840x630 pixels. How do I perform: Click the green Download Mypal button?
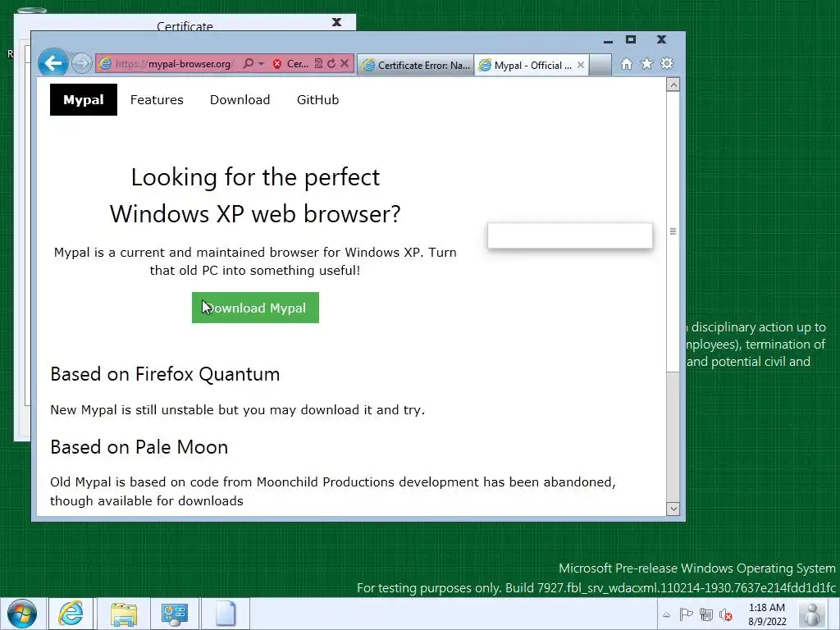pos(256,308)
